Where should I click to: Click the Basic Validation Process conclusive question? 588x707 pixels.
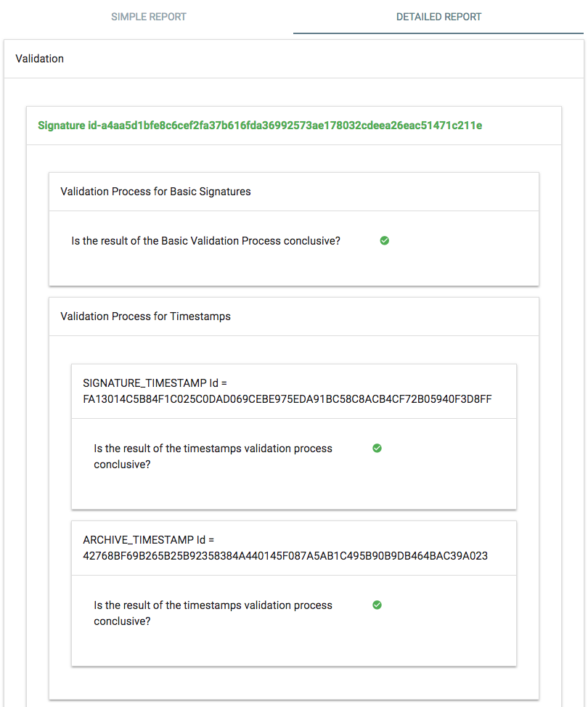click(205, 241)
